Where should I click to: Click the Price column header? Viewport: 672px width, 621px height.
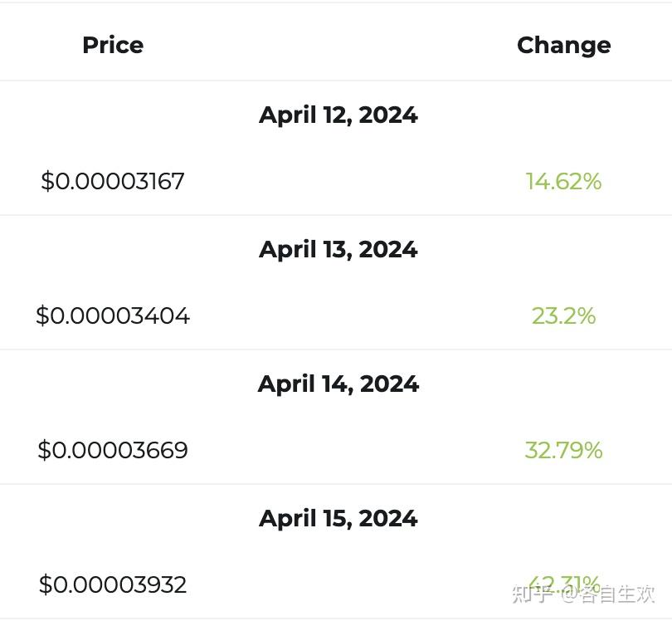(x=113, y=45)
